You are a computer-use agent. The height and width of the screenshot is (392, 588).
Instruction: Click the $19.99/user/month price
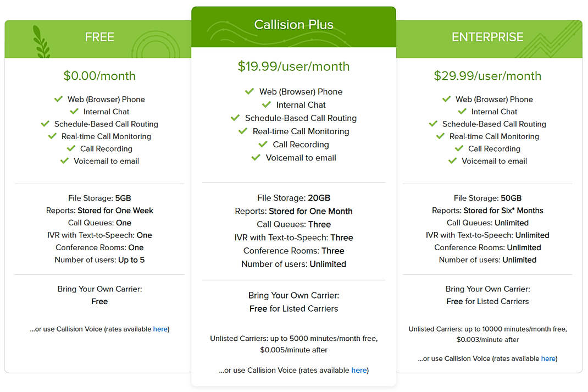293,67
